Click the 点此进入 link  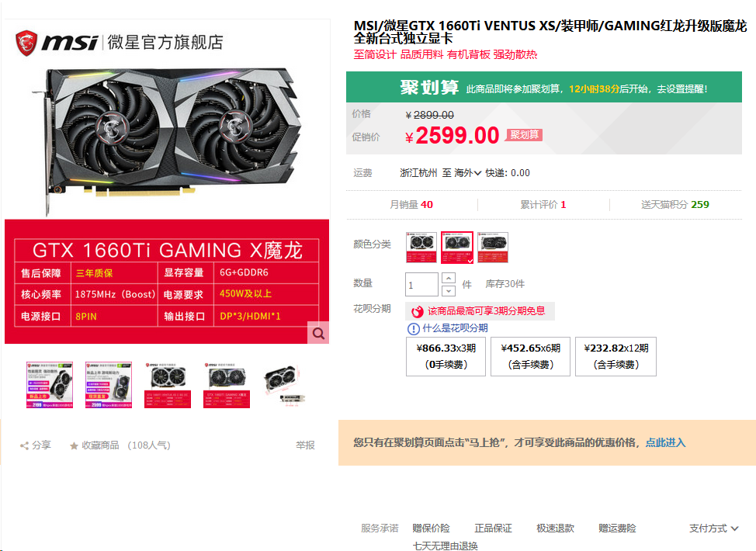tap(665, 442)
